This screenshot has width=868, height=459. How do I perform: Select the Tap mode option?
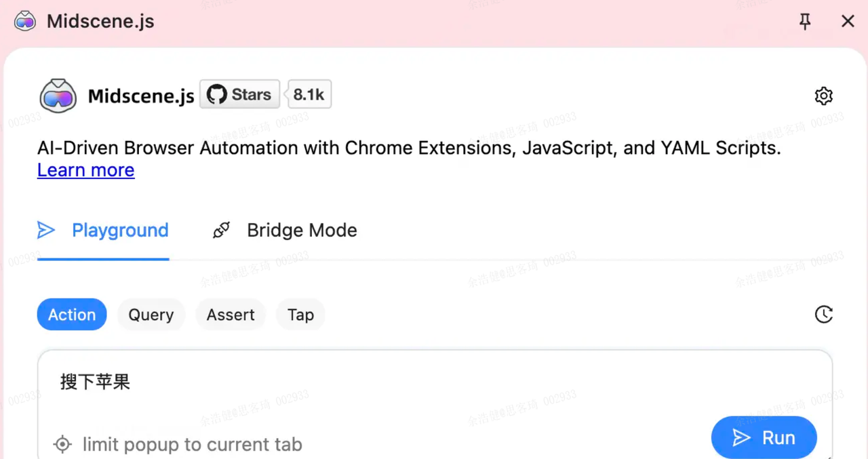pyautogui.click(x=300, y=315)
